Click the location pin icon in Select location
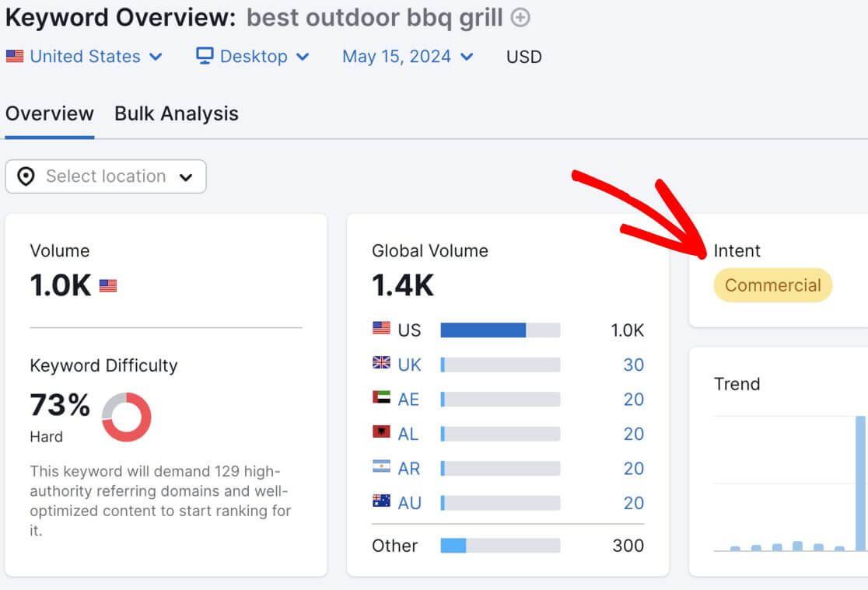The height and width of the screenshot is (590, 868). [26, 176]
